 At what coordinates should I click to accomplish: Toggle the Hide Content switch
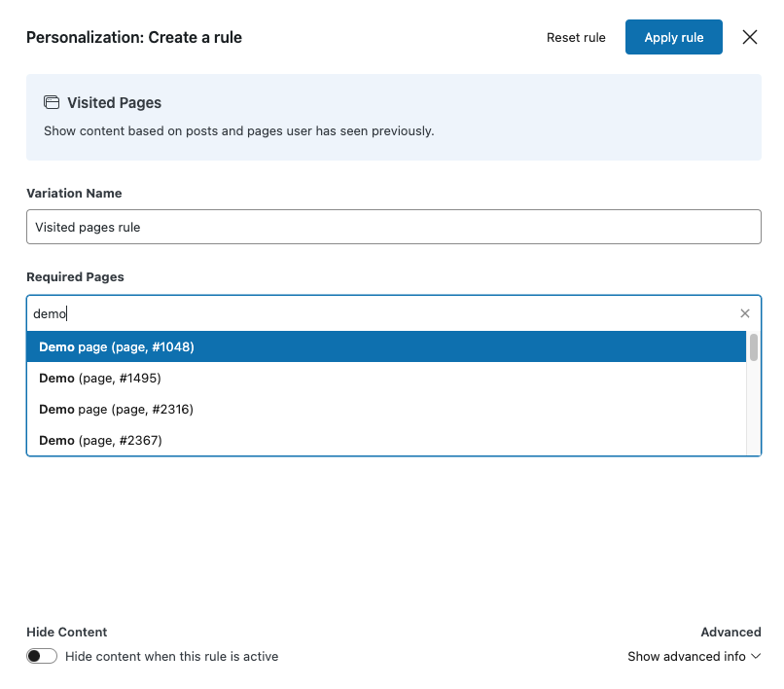coord(42,657)
